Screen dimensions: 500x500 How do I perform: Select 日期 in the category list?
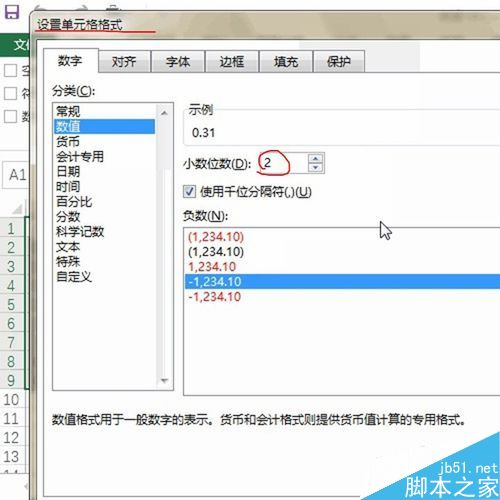104,171
